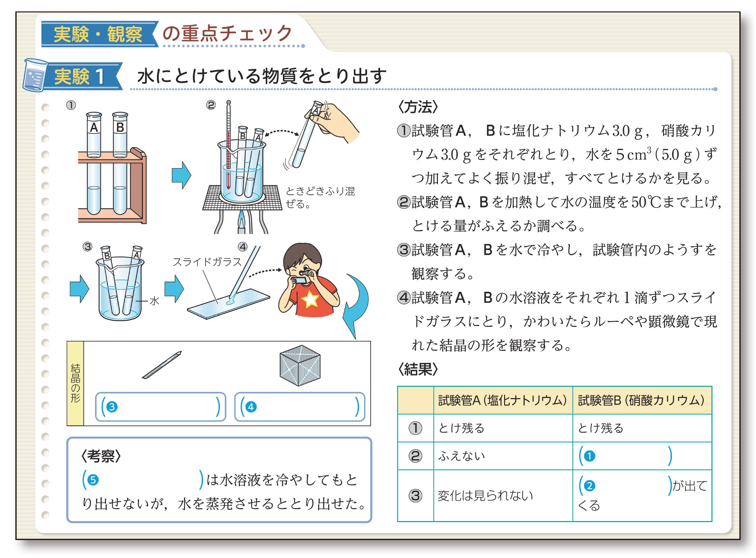Screen dimensions: 756x558
Task: Click answer blank ⑤ in the 考察 box
Action: pos(143,480)
